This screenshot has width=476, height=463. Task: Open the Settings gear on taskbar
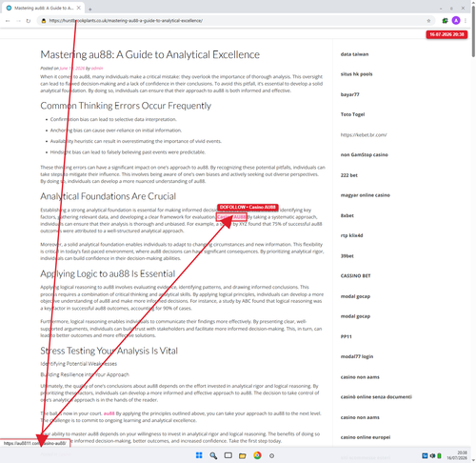click(x=271, y=455)
